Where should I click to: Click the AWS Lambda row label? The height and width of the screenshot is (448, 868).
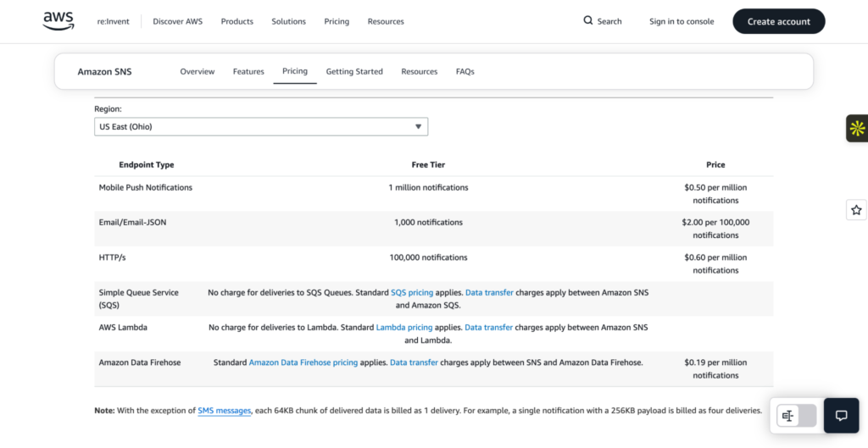tap(123, 328)
